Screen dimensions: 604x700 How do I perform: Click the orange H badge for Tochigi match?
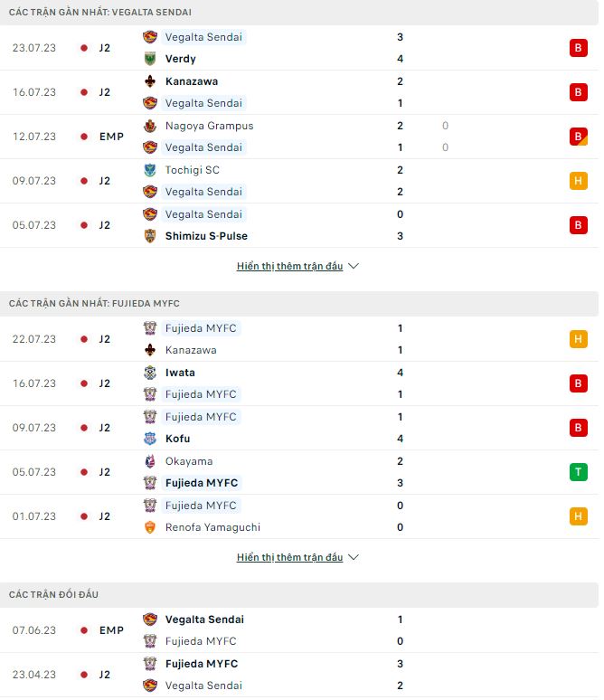pos(579,181)
